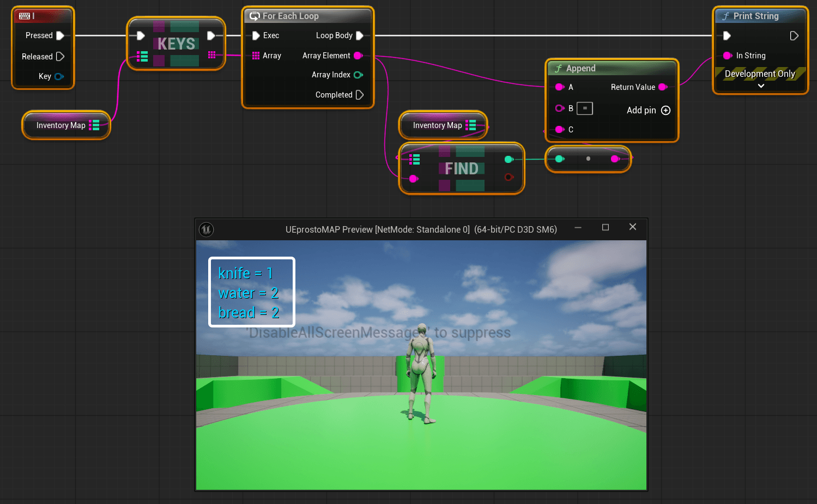The image size is (817, 504).
Task: Click the map icon on the left Inventory Map node
Action: click(94, 125)
